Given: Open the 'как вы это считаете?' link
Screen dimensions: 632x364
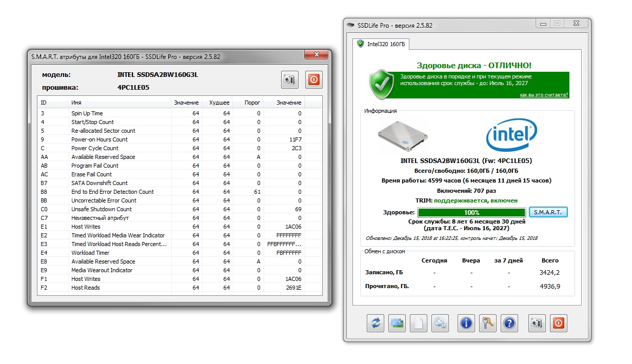Looking at the screenshot, I should (x=544, y=95).
